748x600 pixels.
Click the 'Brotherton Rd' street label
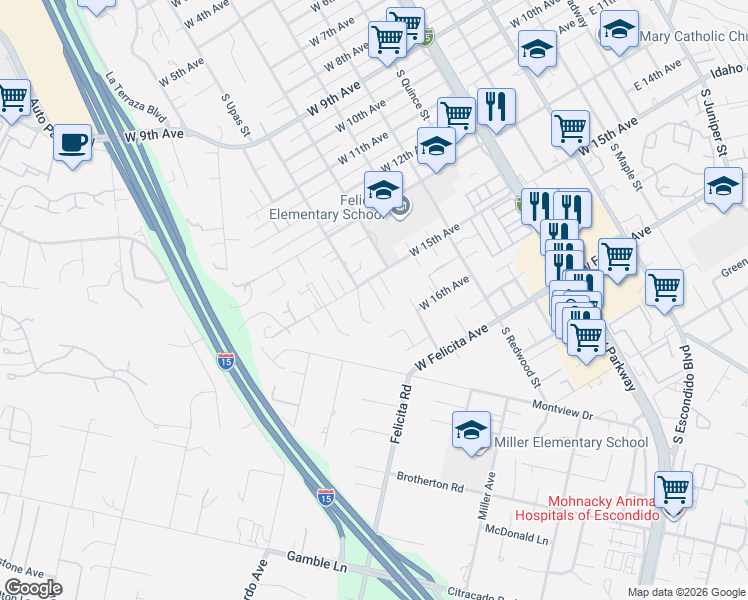430,482
